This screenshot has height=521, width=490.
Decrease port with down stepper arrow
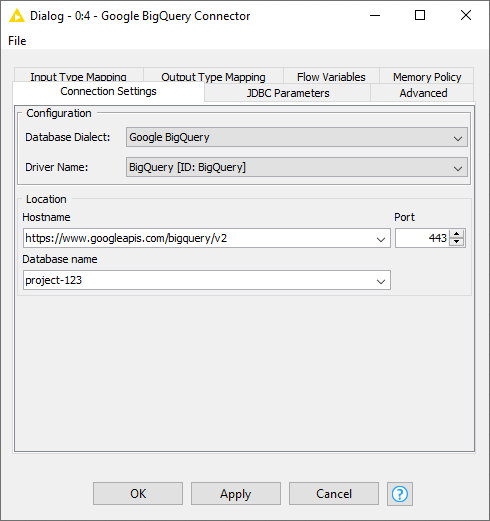[x=456, y=242]
